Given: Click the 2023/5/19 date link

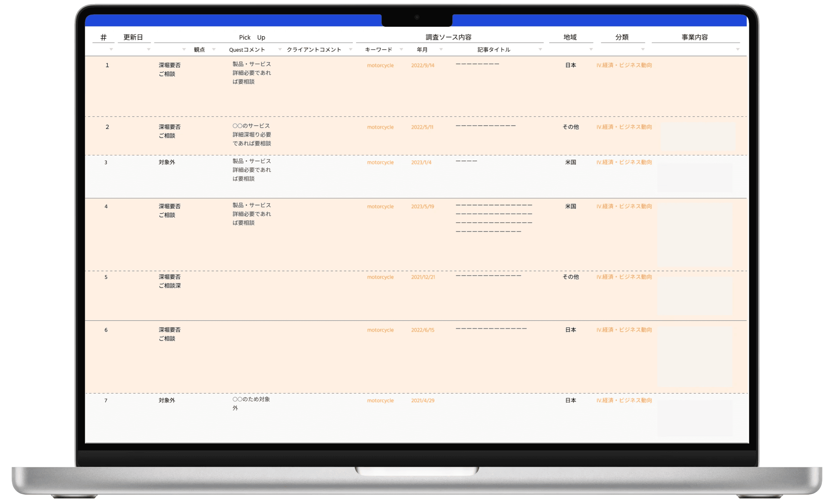Looking at the screenshot, I should [423, 206].
